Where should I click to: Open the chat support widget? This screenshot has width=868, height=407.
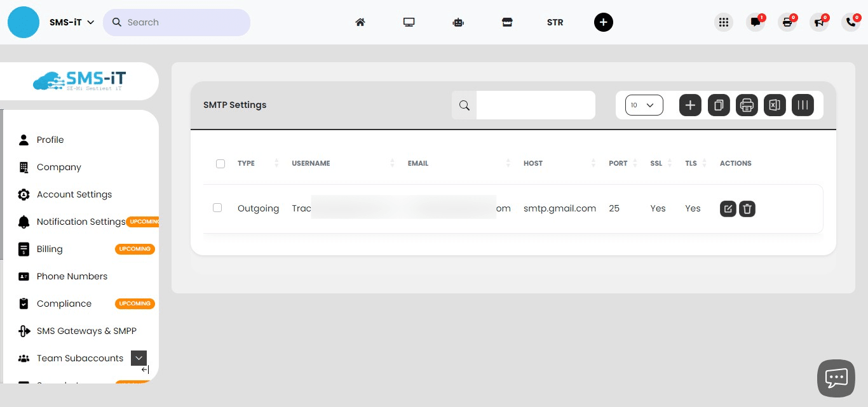click(x=836, y=378)
